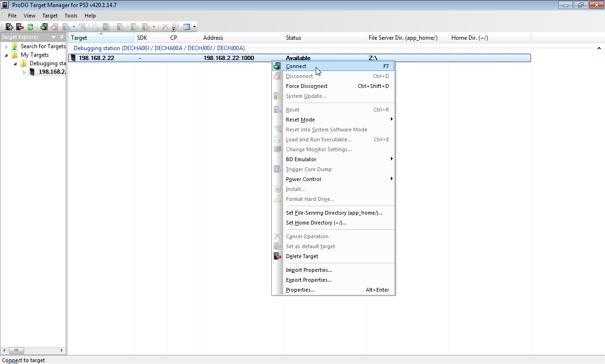Open the Power Control submenu
The image size is (605, 364).
point(333,179)
